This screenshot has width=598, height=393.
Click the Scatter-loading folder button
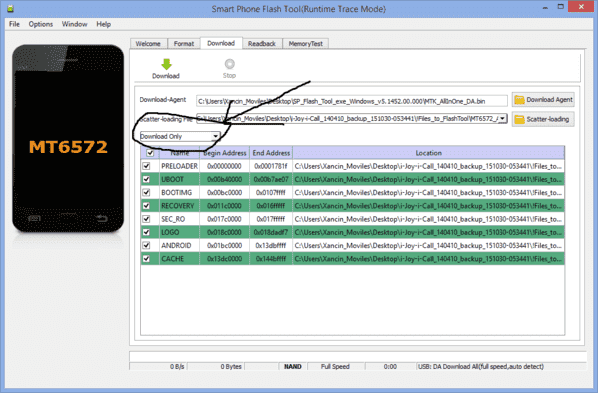click(543, 119)
